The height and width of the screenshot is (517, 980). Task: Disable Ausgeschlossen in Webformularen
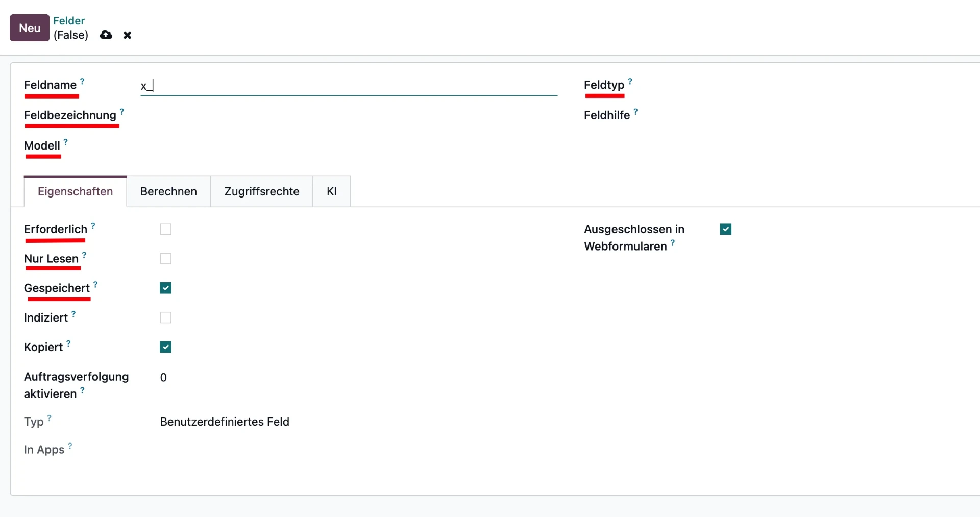click(x=725, y=229)
